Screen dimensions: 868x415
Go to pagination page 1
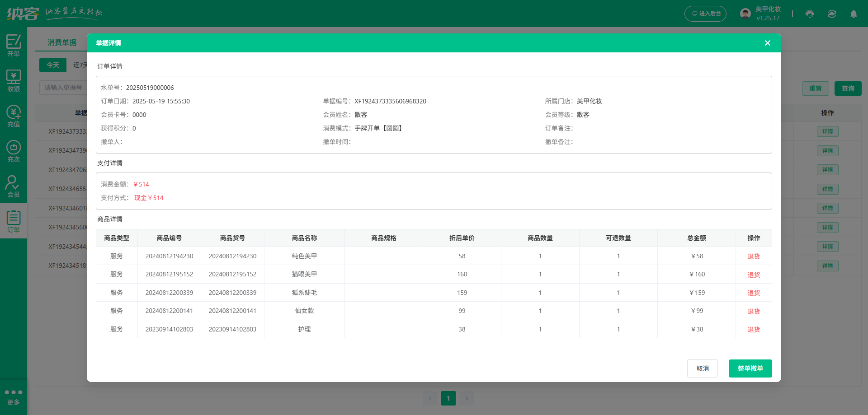point(448,398)
